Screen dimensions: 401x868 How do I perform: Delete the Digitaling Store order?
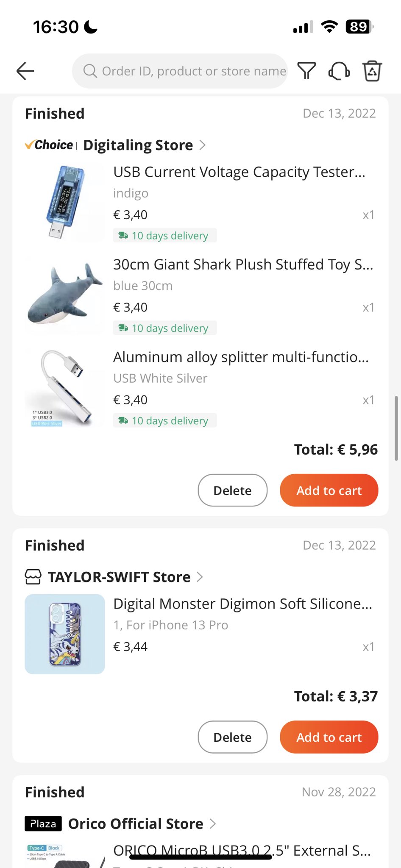click(x=232, y=490)
